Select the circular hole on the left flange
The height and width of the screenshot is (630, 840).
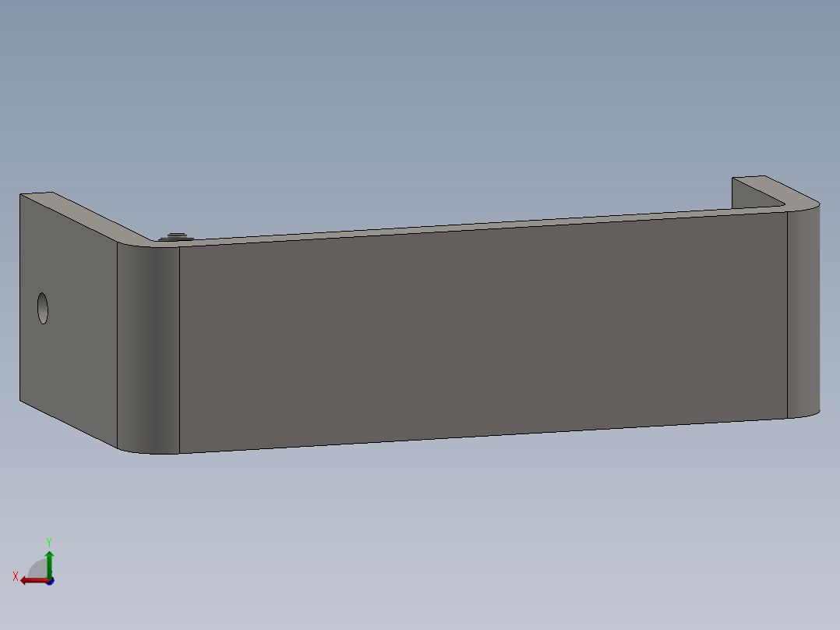pos(43,306)
